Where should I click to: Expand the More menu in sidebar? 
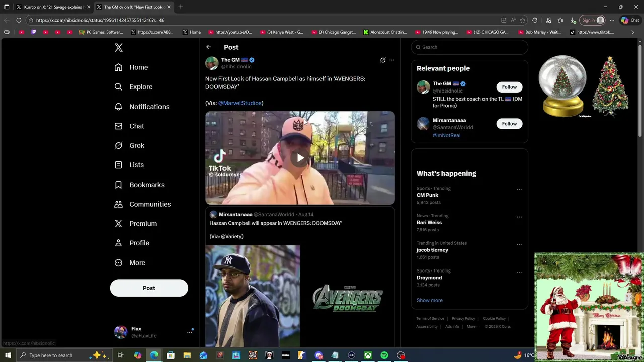click(x=130, y=262)
